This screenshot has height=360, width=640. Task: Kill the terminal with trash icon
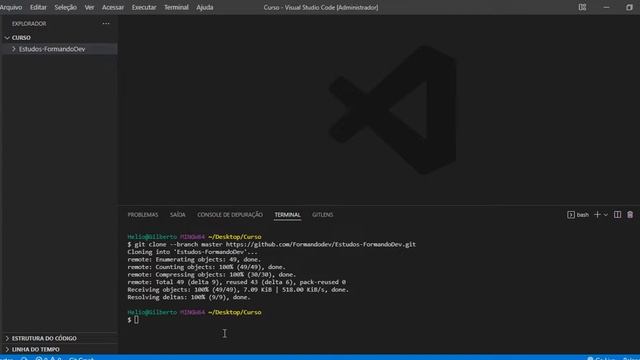[x=630, y=215]
